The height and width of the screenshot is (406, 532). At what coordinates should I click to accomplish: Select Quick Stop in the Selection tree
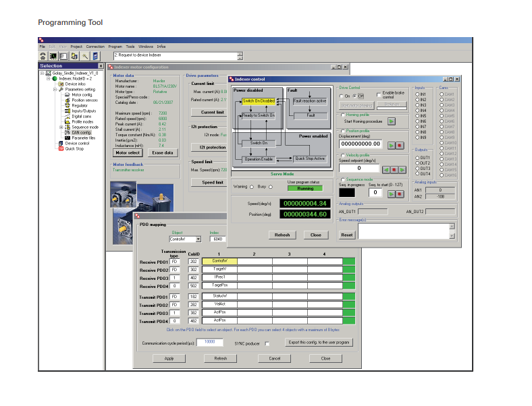pos(74,148)
